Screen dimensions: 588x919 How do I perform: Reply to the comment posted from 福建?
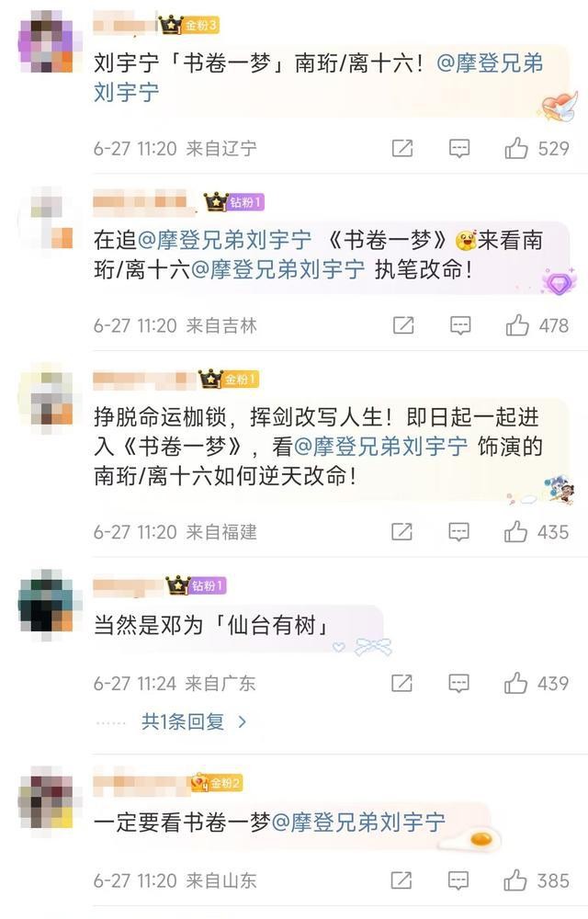tap(458, 531)
